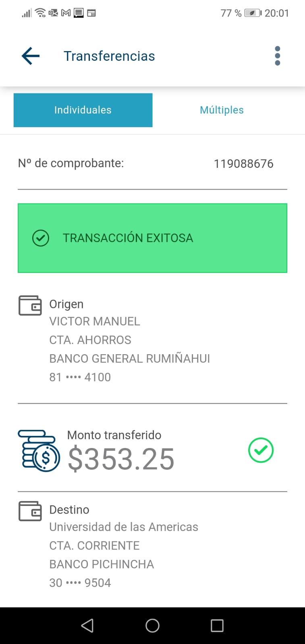Viewport: 305px width, 644px height.
Task: Switch to the Múltiples tab
Action: (222, 110)
